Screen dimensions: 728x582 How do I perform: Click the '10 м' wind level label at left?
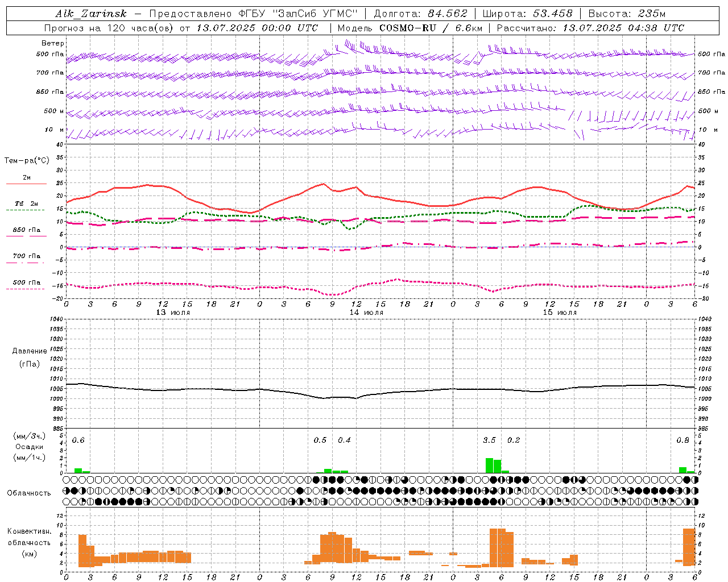pos(55,130)
